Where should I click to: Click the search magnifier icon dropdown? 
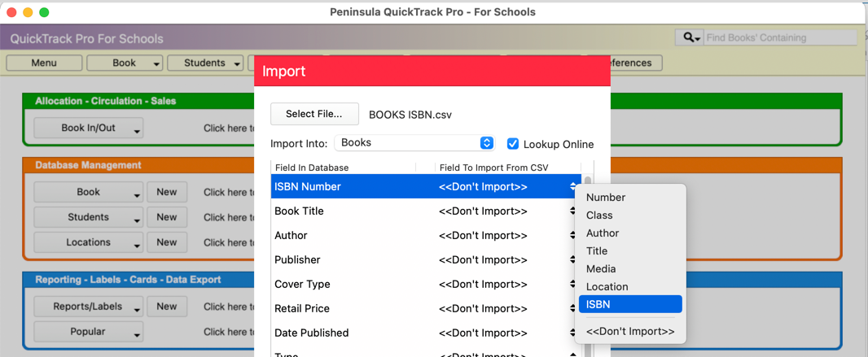[689, 37]
